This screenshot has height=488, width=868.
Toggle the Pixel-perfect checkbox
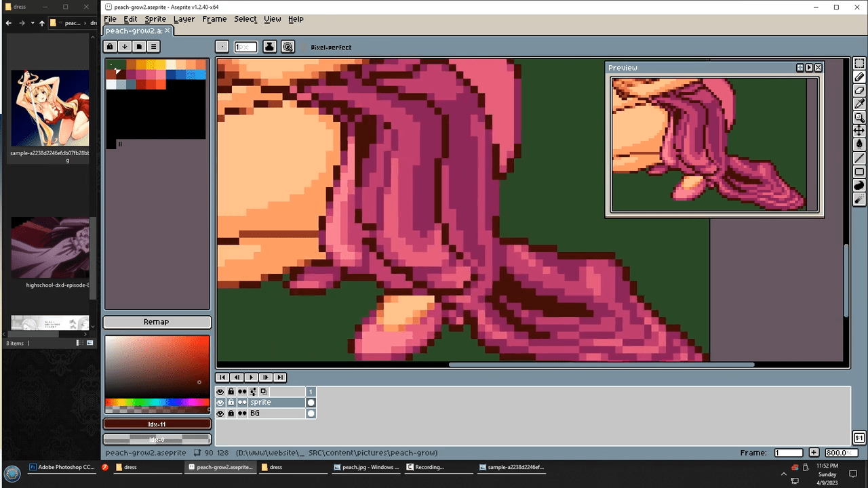[304, 47]
